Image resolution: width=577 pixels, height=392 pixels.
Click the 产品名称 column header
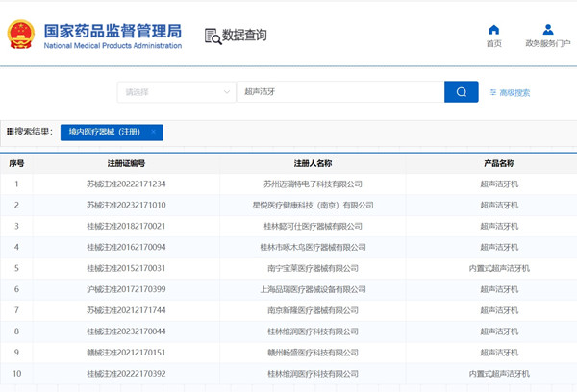tap(499, 163)
